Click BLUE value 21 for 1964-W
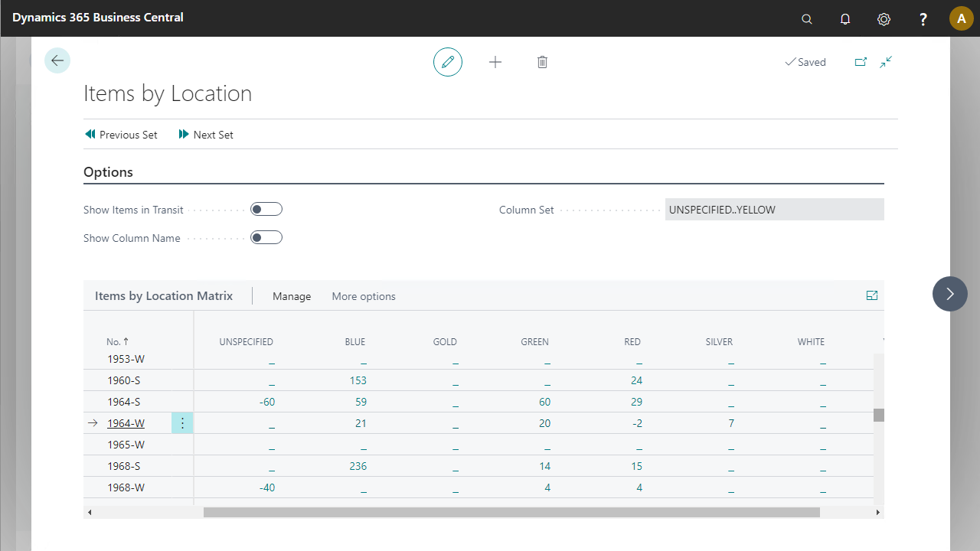Image resolution: width=980 pixels, height=551 pixels. (361, 423)
